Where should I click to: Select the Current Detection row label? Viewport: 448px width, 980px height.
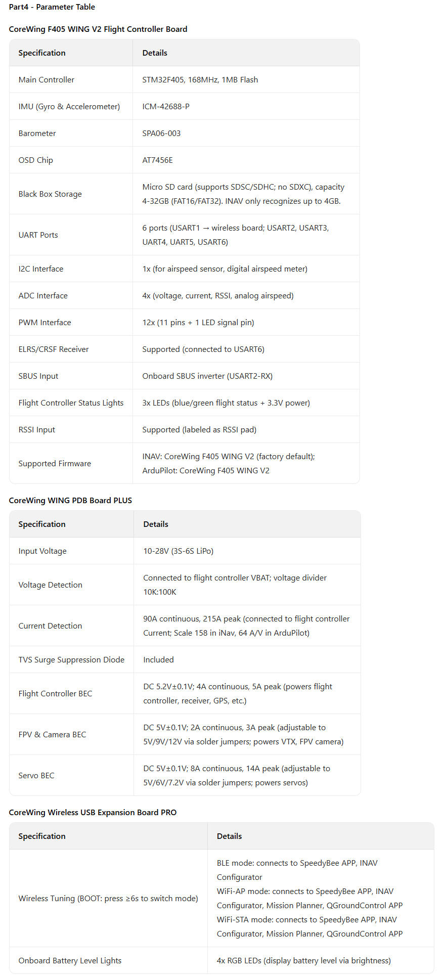coord(50,626)
